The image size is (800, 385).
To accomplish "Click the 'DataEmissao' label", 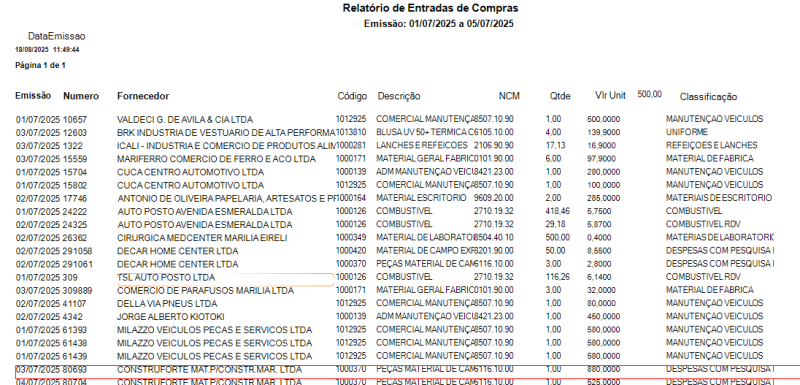I will point(57,36).
